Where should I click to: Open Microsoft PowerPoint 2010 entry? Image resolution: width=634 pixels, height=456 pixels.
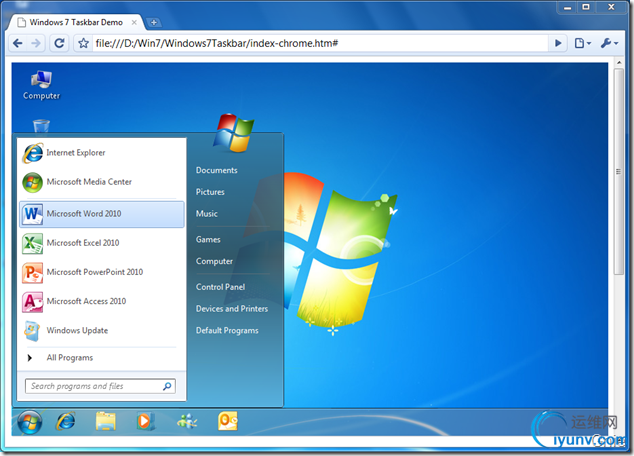tap(95, 272)
